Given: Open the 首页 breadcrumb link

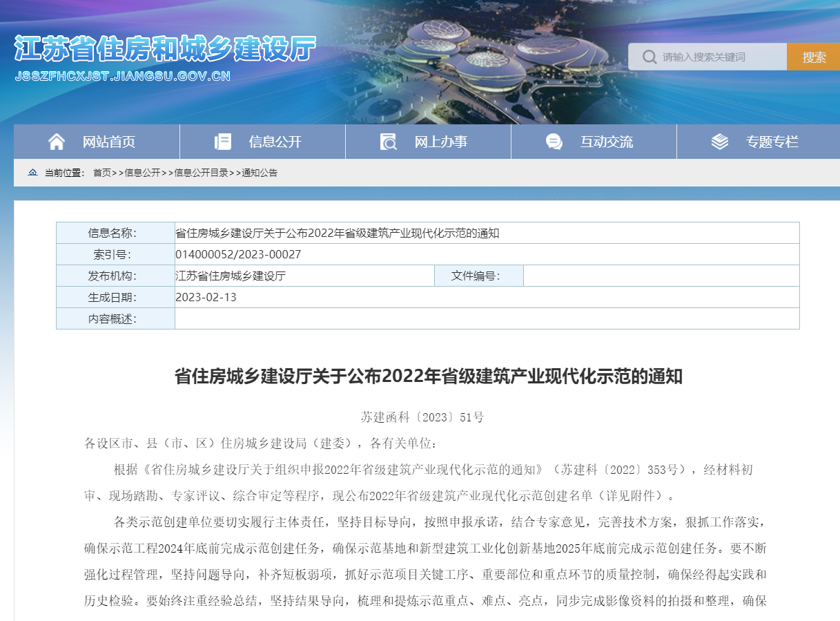Looking at the screenshot, I should coord(101,173).
